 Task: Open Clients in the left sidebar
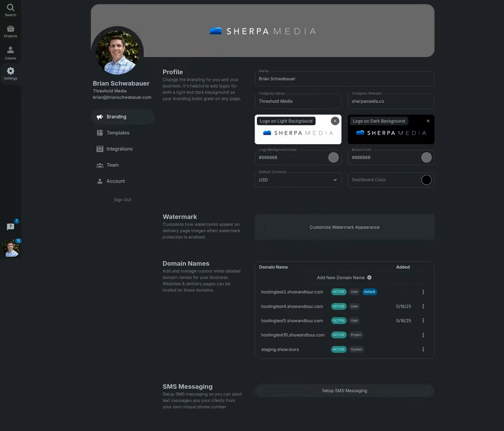point(10,53)
